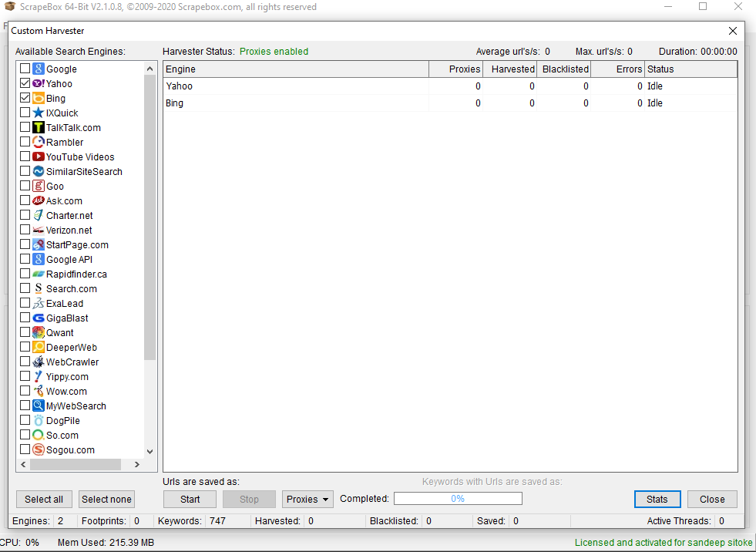Click the Ask.com icon

tap(39, 200)
